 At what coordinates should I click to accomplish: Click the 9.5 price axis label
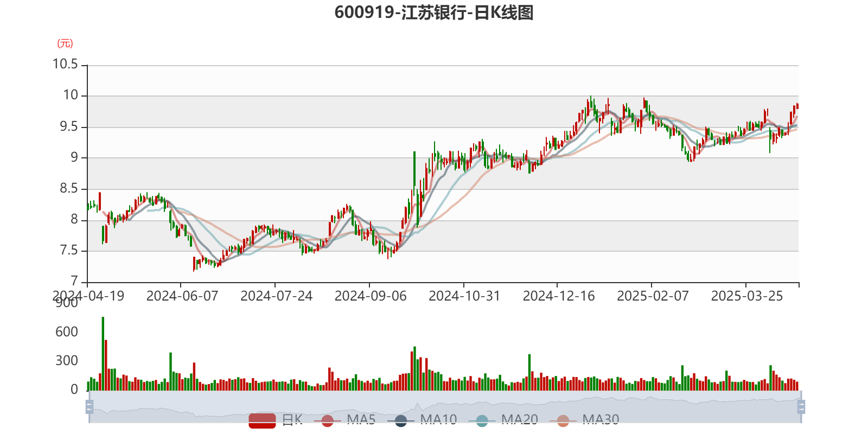pos(69,126)
